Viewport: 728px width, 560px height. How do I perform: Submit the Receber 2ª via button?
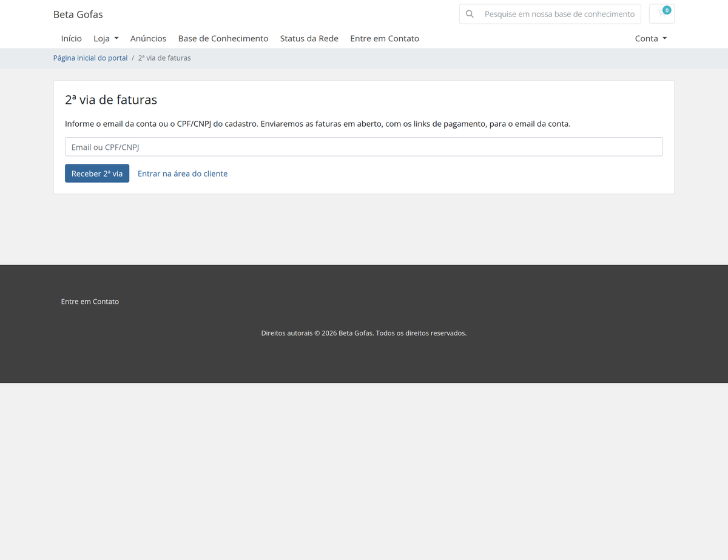click(x=97, y=174)
